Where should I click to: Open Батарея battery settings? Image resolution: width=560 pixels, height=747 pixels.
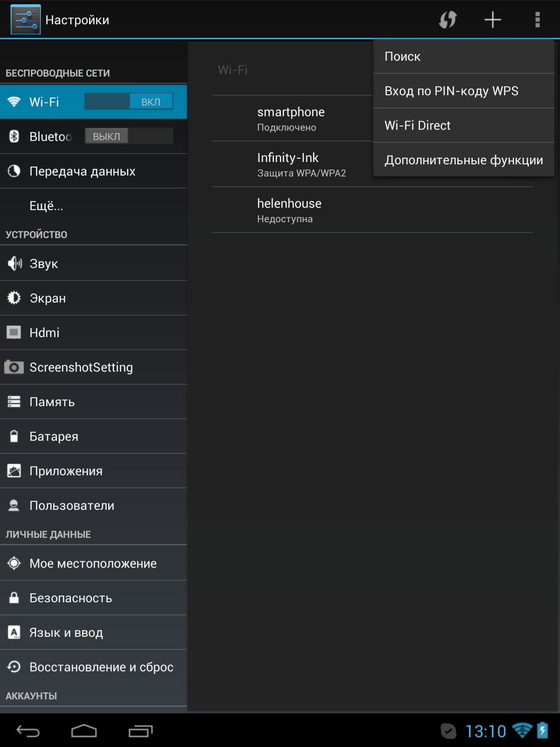tap(93, 437)
